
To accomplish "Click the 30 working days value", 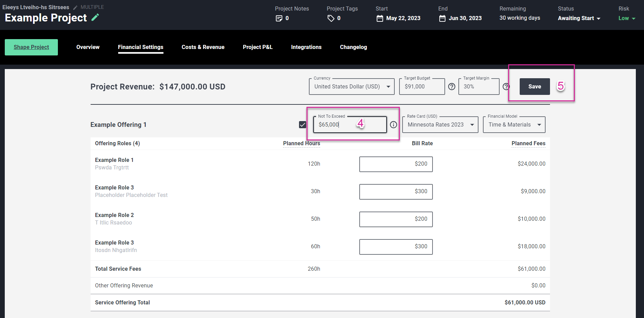I will (520, 18).
